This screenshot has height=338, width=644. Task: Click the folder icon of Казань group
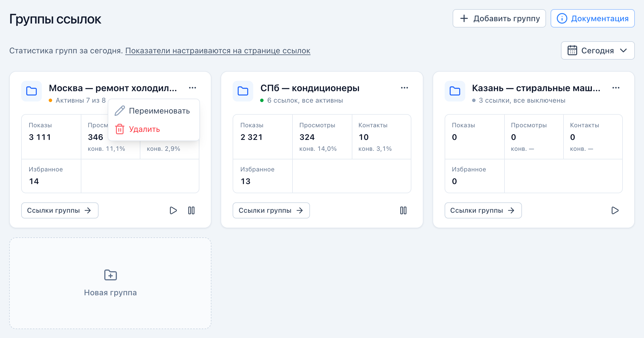coord(455,91)
